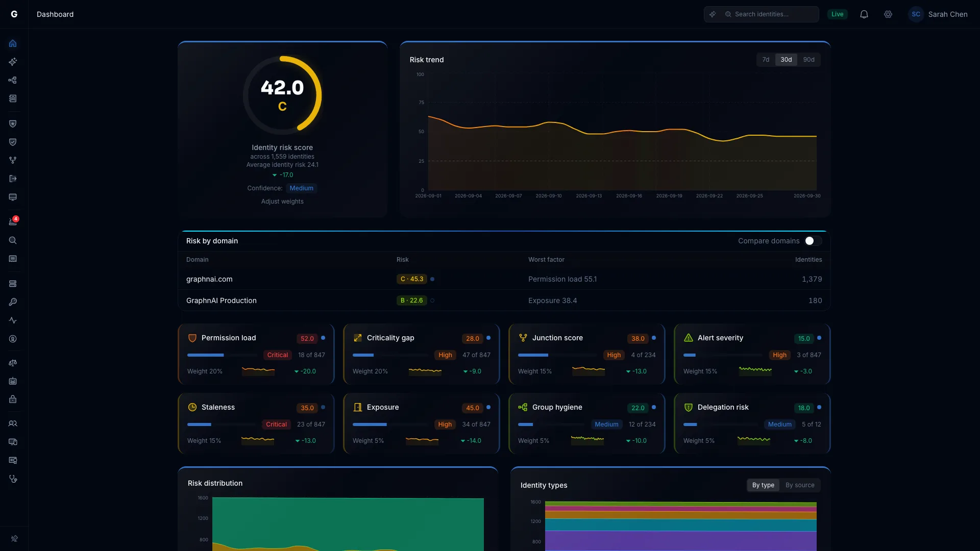Open the magnifier search sidebar icon
Viewport: 980px width, 551px height.
point(13,240)
